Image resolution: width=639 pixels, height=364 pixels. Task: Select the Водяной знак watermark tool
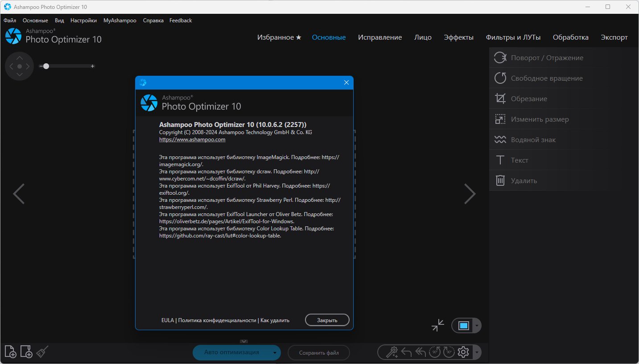coord(564,139)
